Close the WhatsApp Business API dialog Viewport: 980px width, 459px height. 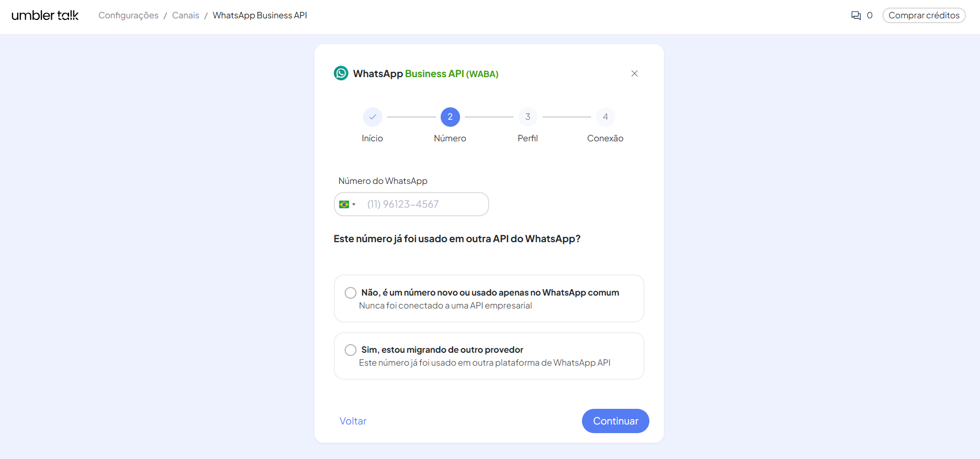634,73
